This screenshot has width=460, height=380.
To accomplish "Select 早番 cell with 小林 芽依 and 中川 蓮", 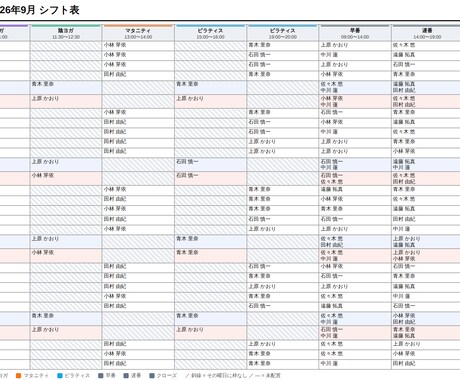I will tap(355, 102).
